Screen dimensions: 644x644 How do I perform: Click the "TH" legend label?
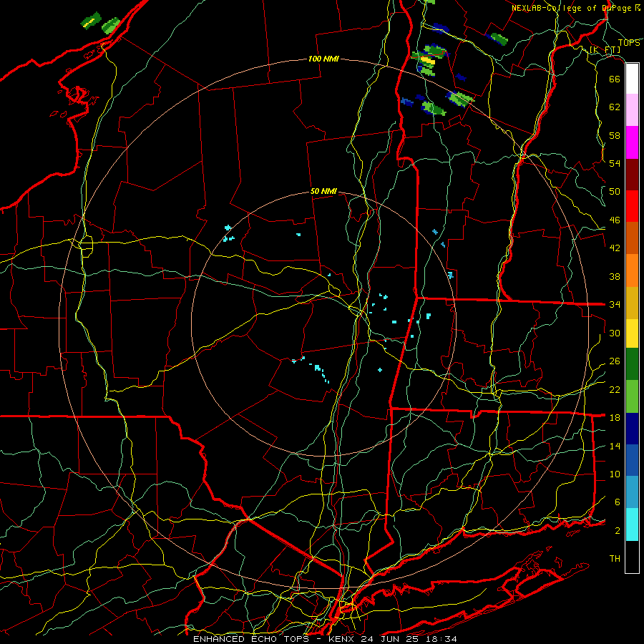(615, 559)
